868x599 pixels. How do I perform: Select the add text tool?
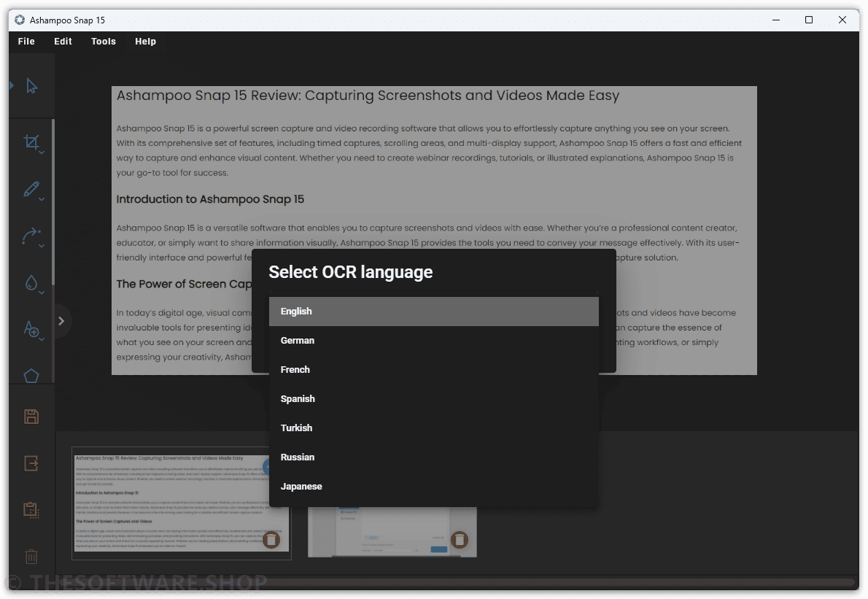[31, 329]
